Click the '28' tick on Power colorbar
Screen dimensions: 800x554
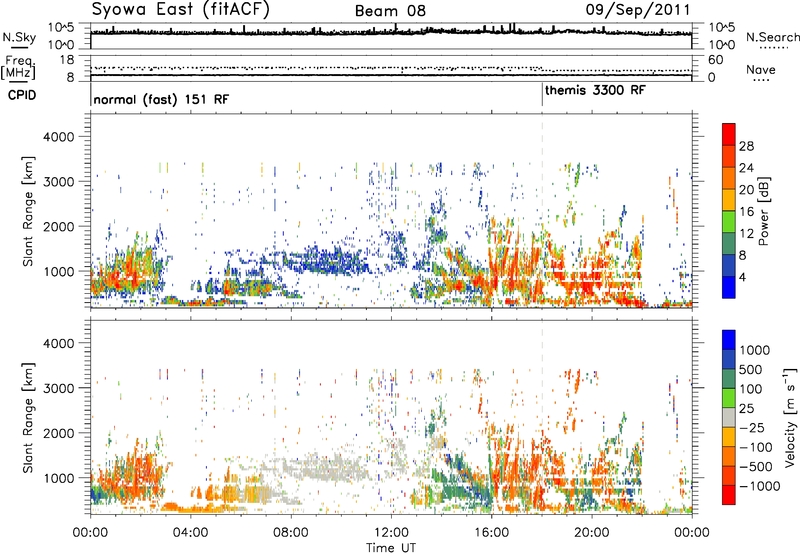[746, 146]
